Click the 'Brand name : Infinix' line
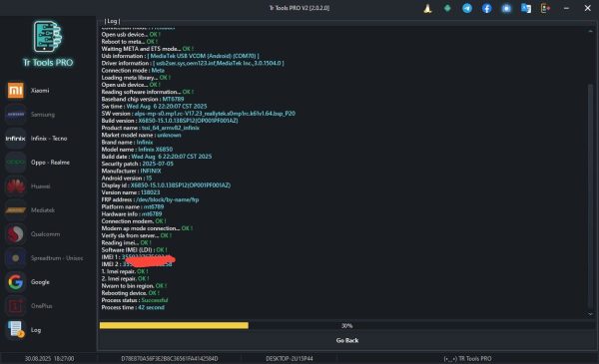The height and width of the screenshot is (364, 599). pos(127,143)
